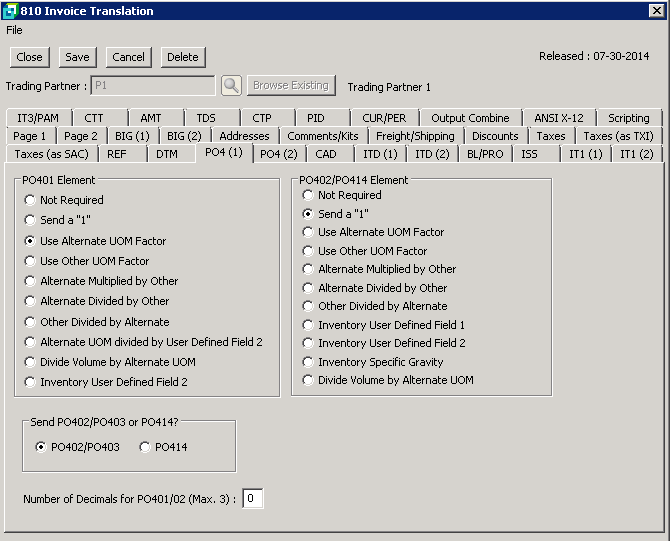
Task: Click the Close button in toolbar
Action: tap(29, 57)
